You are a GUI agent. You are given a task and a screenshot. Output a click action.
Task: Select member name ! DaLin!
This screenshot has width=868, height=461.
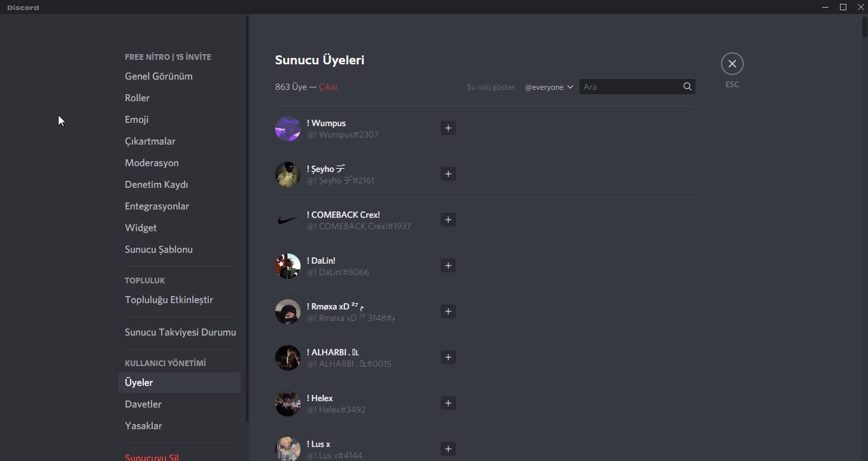point(321,260)
